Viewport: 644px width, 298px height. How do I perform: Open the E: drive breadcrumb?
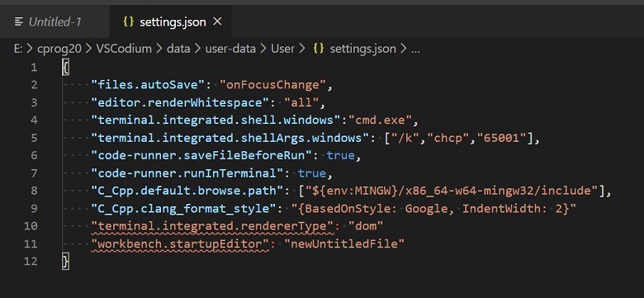[18, 49]
